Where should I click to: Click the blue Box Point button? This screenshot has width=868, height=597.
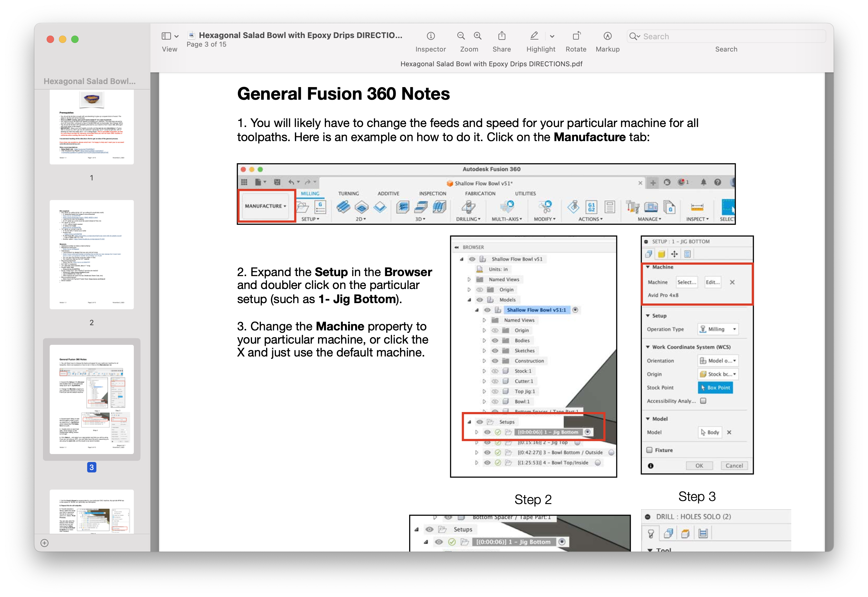(x=715, y=387)
